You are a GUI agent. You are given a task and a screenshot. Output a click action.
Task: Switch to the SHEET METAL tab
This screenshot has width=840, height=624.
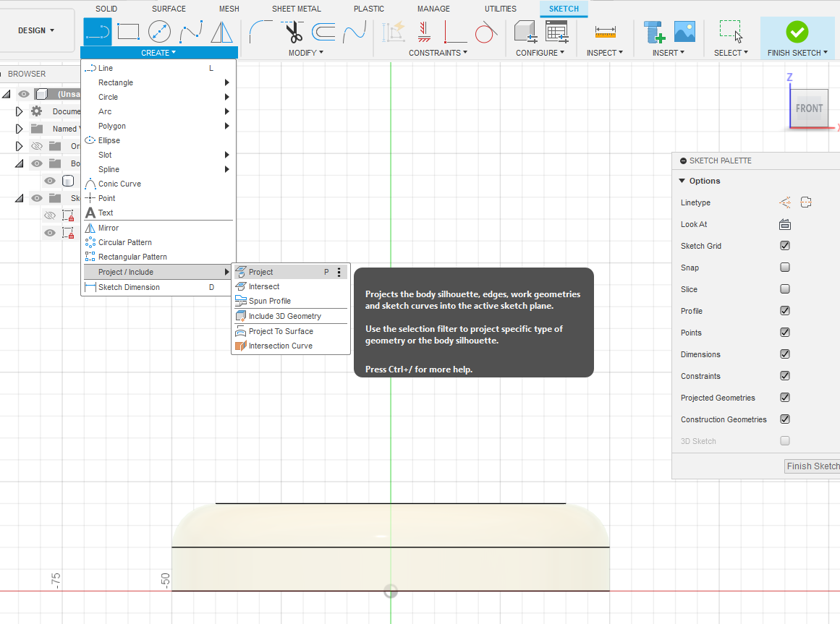coord(296,9)
